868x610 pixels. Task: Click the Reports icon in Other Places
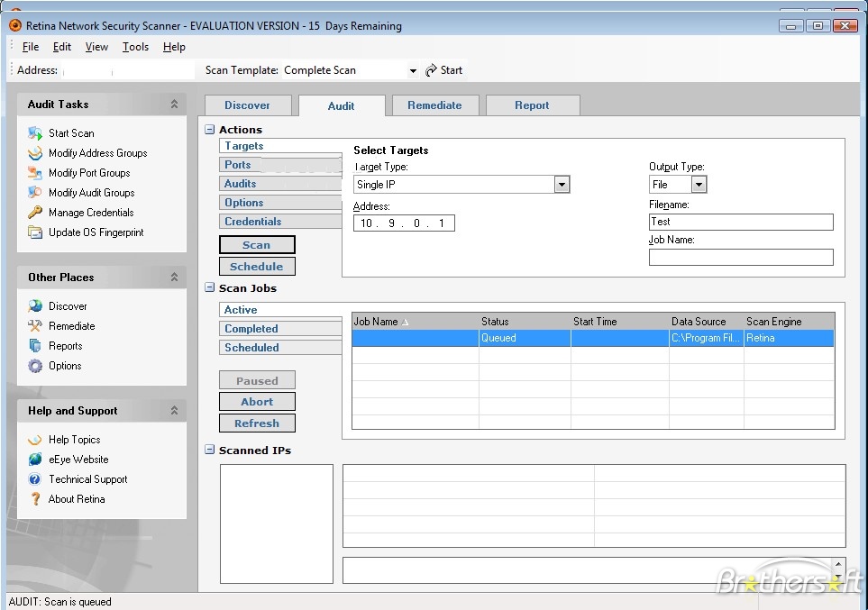tap(35, 346)
